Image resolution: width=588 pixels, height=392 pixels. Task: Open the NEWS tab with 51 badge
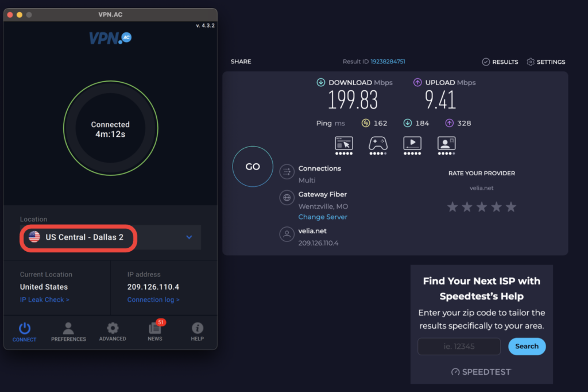click(x=155, y=331)
